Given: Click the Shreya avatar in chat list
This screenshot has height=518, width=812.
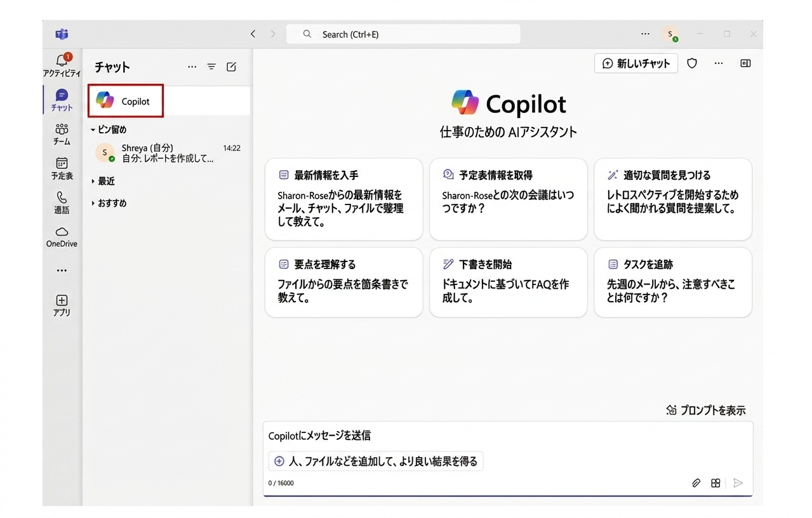Looking at the screenshot, I should [105, 152].
